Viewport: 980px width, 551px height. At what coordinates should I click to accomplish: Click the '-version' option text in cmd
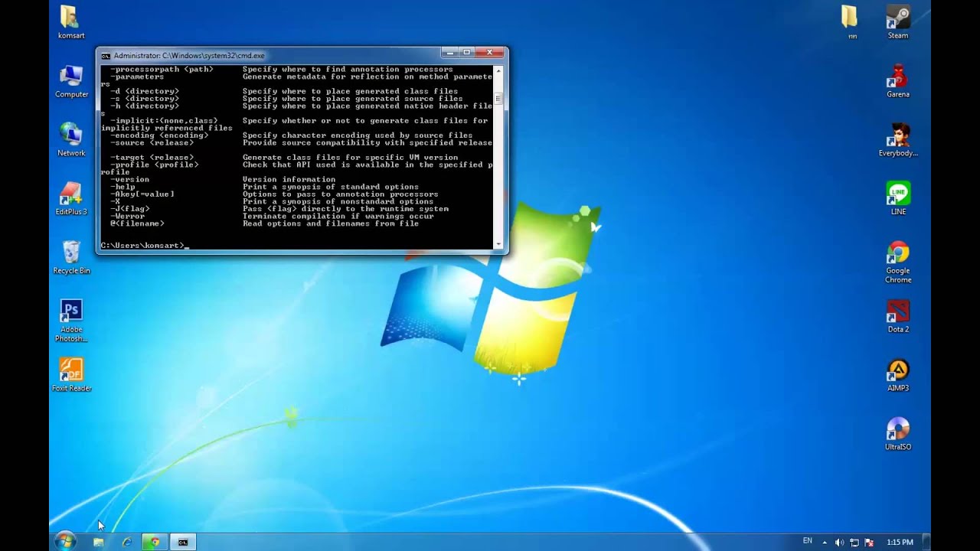[x=130, y=179]
